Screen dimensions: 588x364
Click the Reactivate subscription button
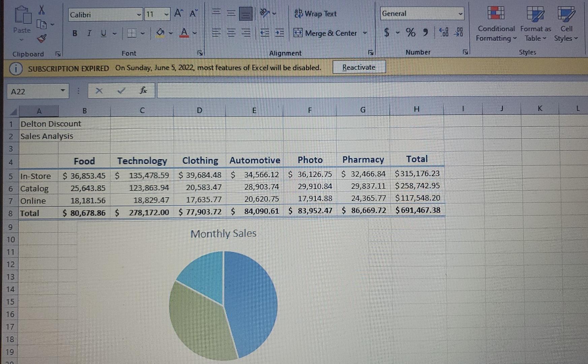(359, 67)
